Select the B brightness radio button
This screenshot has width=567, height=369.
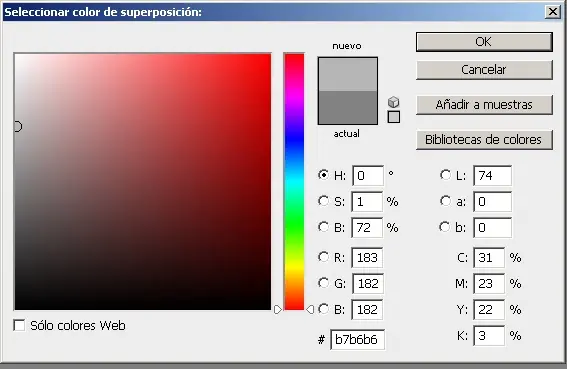[323, 227]
